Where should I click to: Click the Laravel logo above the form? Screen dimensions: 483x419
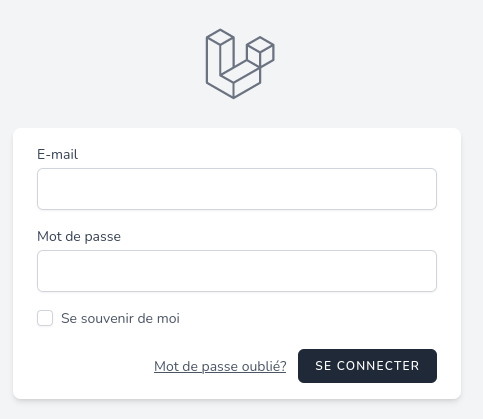tap(240, 64)
